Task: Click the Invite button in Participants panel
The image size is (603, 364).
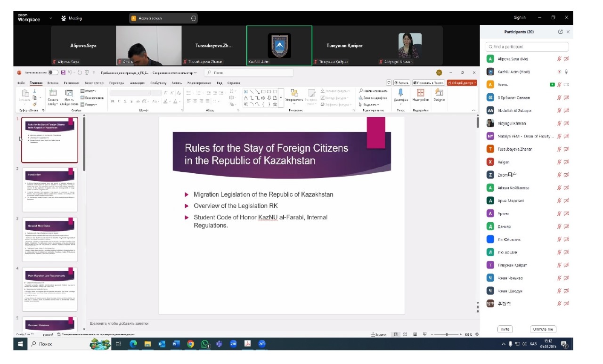Action: (x=505, y=329)
